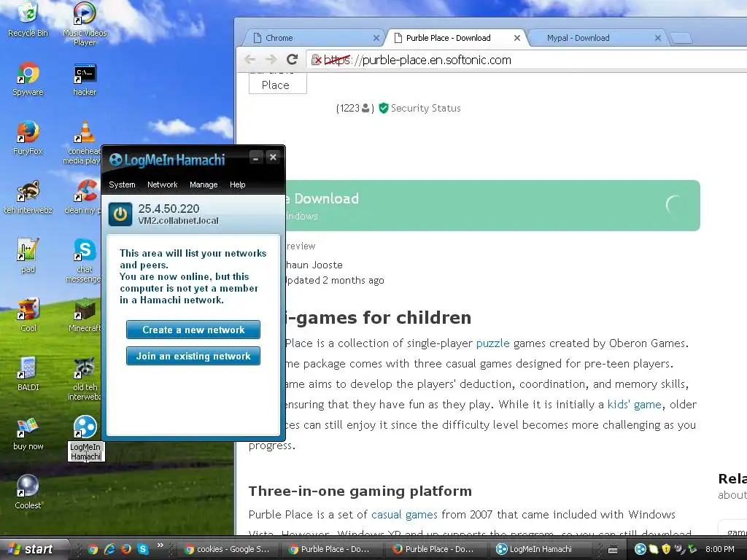The image size is (747, 560).
Task: Click the Shaun Jooste author name
Action: pos(314,265)
